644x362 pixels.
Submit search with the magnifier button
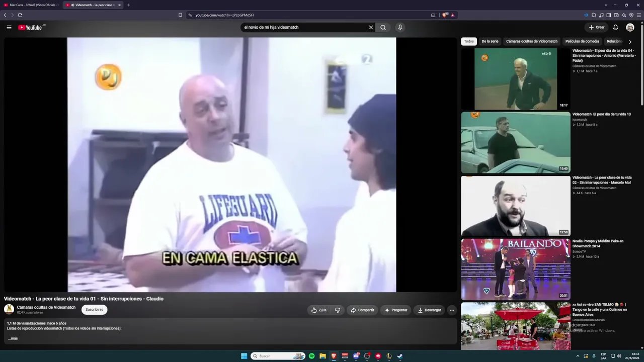(383, 27)
